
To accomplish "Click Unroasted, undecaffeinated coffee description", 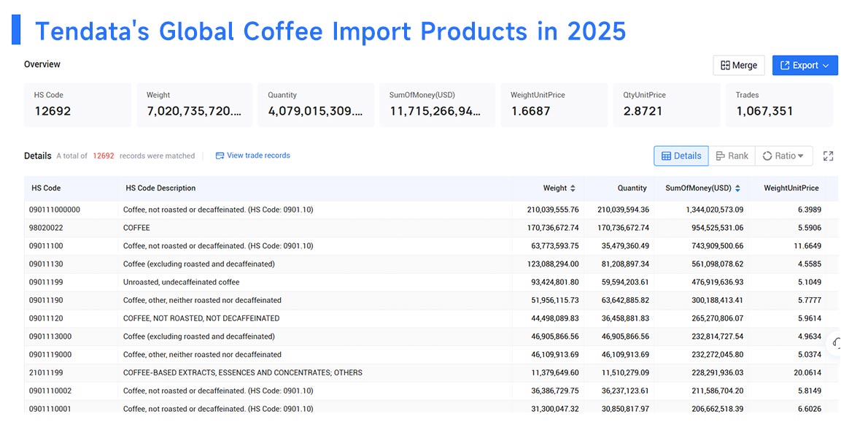I will [x=182, y=282].
